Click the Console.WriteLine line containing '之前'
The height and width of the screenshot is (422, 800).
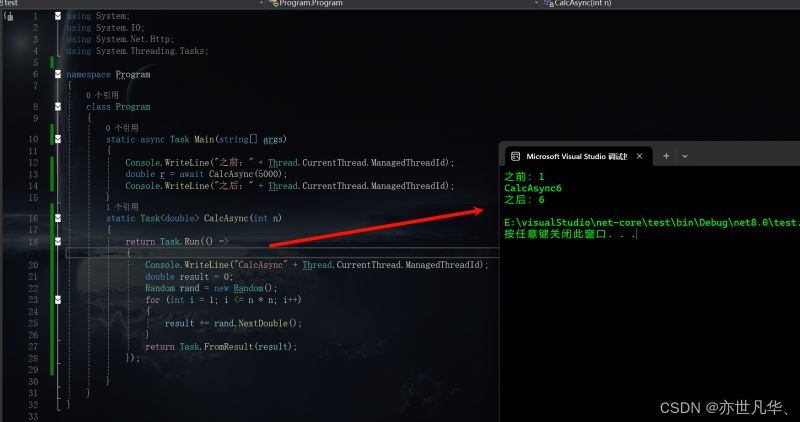(x=289, y=162)
